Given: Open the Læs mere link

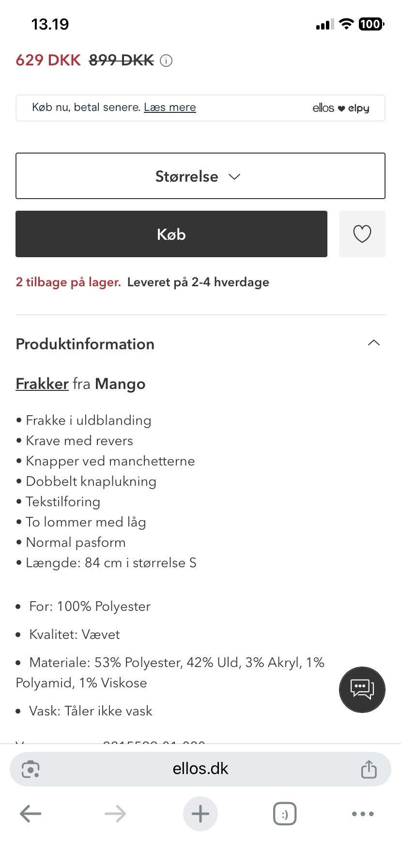Looking at the screenshot, I should pyautogui.click(x=170, y=108).
